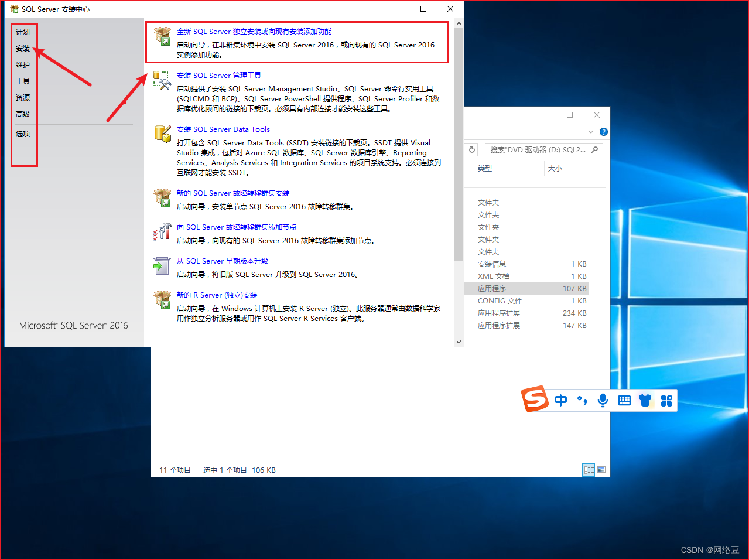
Task: Click the icon beside 新的 R Server (独立)安装
Action: [x=162, y=300]
